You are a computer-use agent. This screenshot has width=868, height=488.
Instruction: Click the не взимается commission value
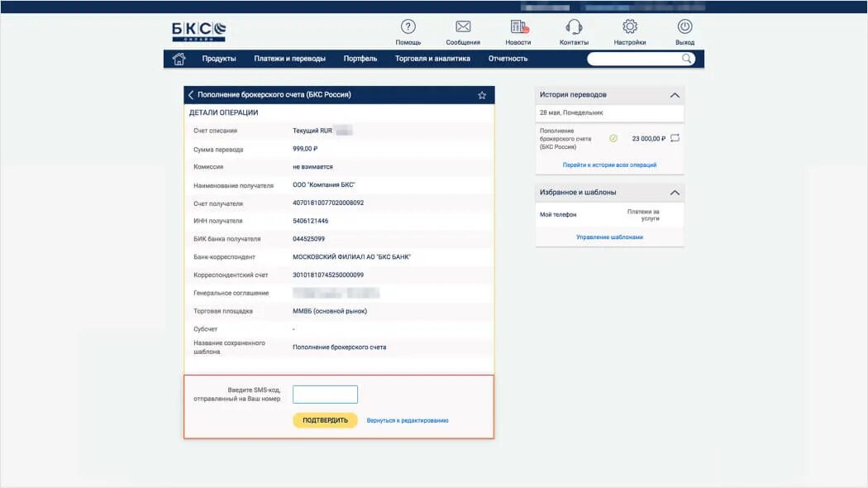coord(312,167)
